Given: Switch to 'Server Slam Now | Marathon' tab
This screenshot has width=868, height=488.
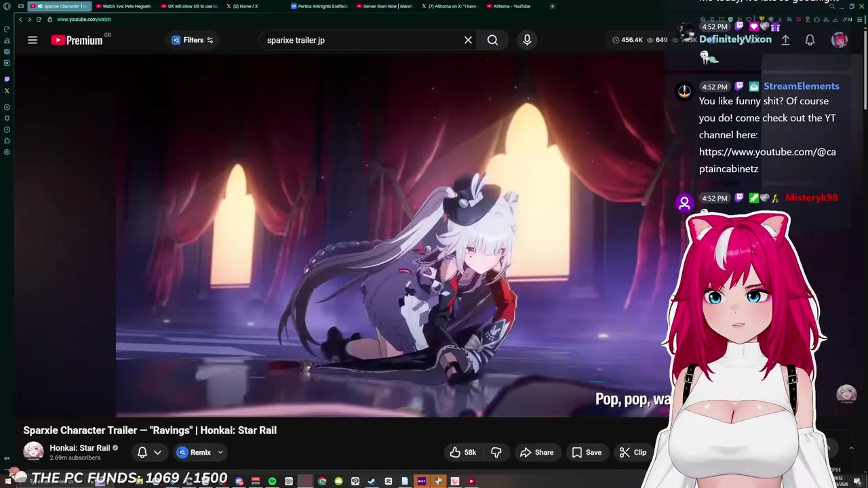Looking at the screenshot, I should point(384,6).
